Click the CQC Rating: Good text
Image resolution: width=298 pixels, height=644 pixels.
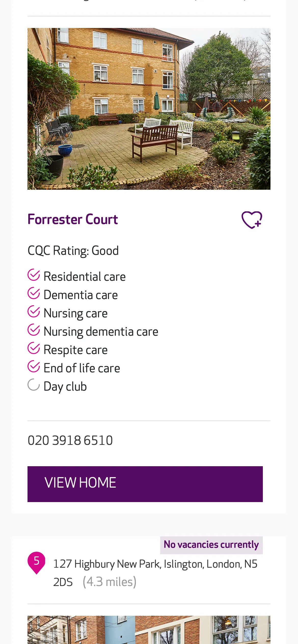[73, 251]
